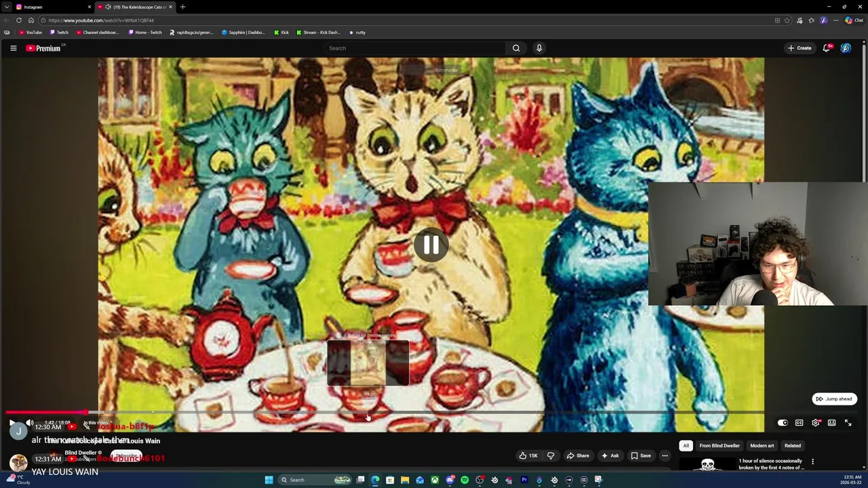This screenshot has height=488, width=868.
Task: Click the YouTube search magnifier button
Action: (516, 48)
